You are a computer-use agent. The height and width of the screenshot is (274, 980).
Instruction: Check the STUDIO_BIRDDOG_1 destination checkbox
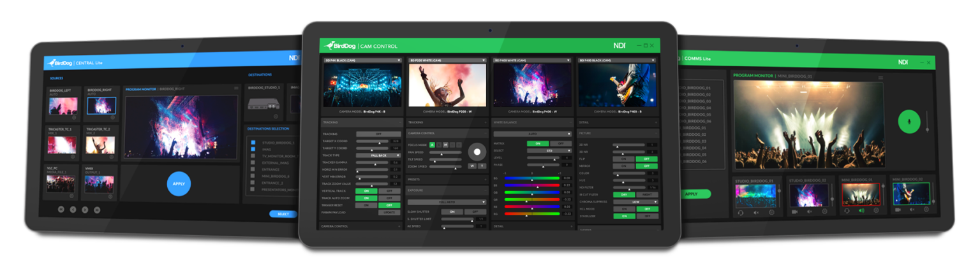pyautogui.click(x=253, y=143)
